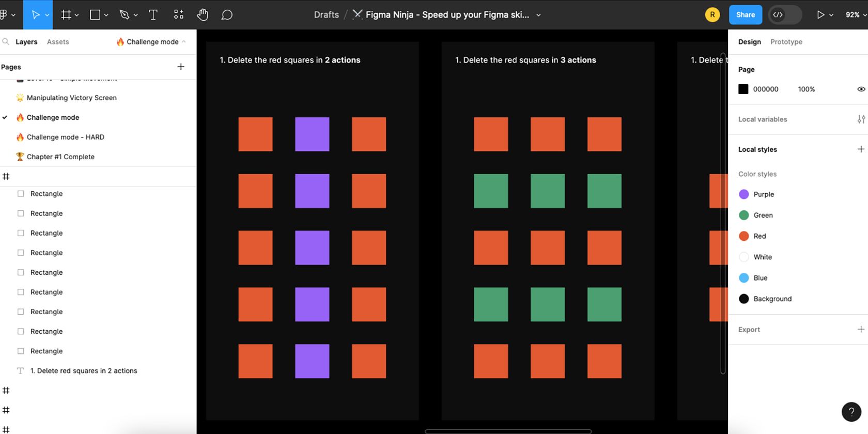
Task: Switch to the Assets tab
Action: 58,42
